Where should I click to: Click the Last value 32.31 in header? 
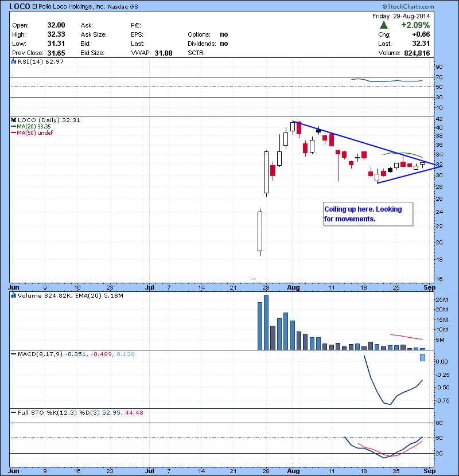pyautogui.click(x=421, y=44)
